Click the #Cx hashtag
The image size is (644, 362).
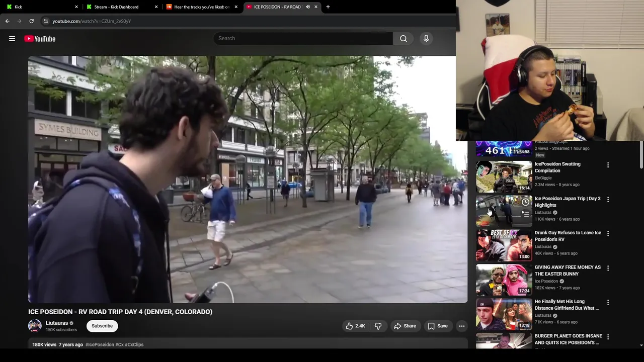[119, 345]
